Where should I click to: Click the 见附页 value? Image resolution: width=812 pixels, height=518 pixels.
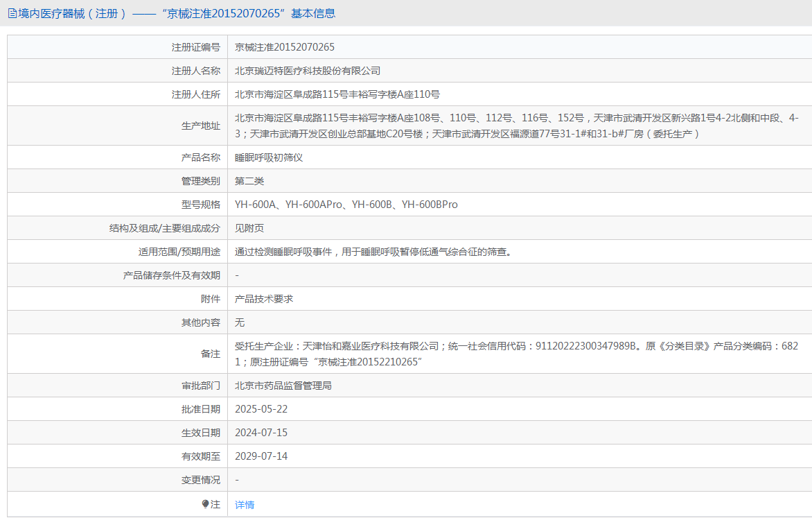click(249, 228)
